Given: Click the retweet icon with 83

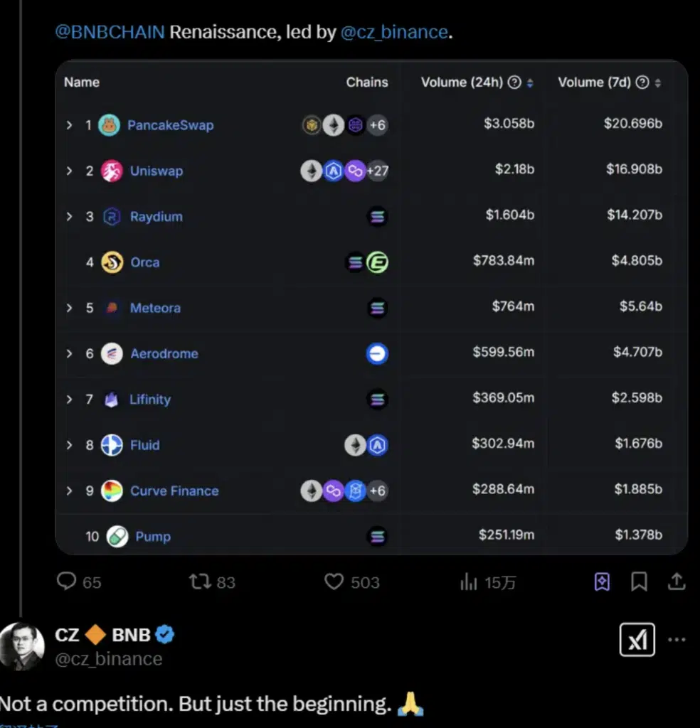Looking at the screenshot, I should pos(200,582).
